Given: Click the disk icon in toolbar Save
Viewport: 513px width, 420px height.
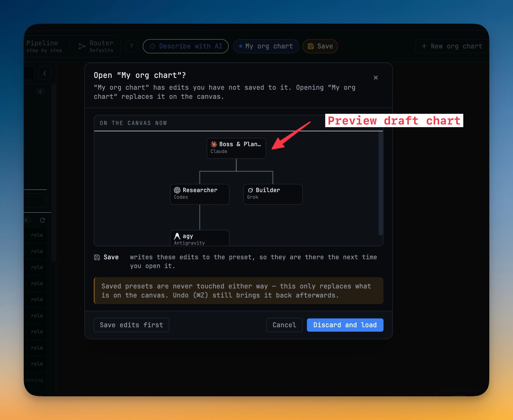Looking at the screenshot, I should pos(310,46).
